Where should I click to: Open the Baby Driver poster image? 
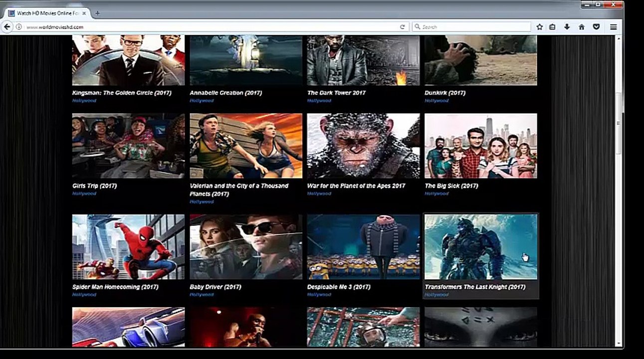(x=246, y=247)
